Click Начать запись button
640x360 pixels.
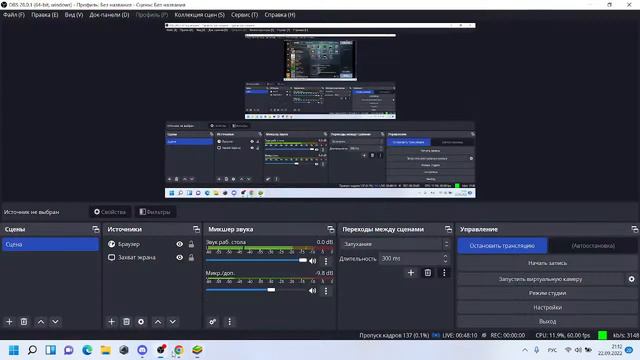coord(547,263)
